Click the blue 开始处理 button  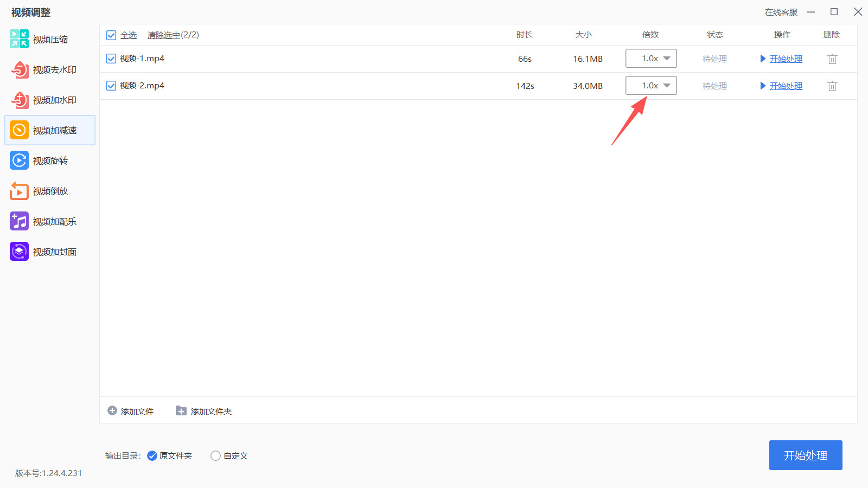click(x=806, y=455)
